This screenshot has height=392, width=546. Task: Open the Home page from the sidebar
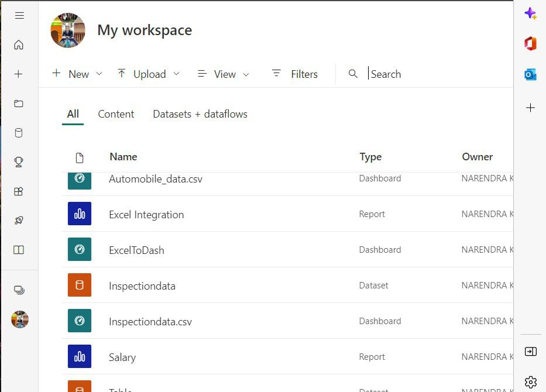click(19, 45)
